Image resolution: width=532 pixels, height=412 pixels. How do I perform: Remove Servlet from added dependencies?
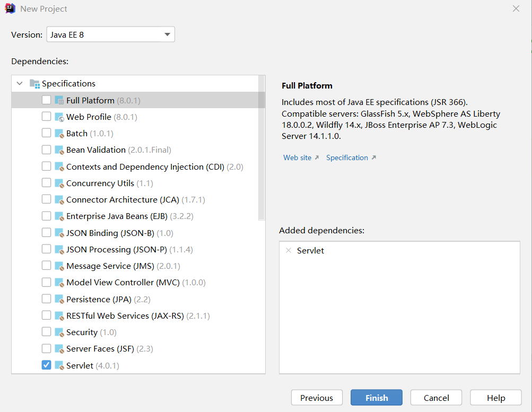coord(289,251)
